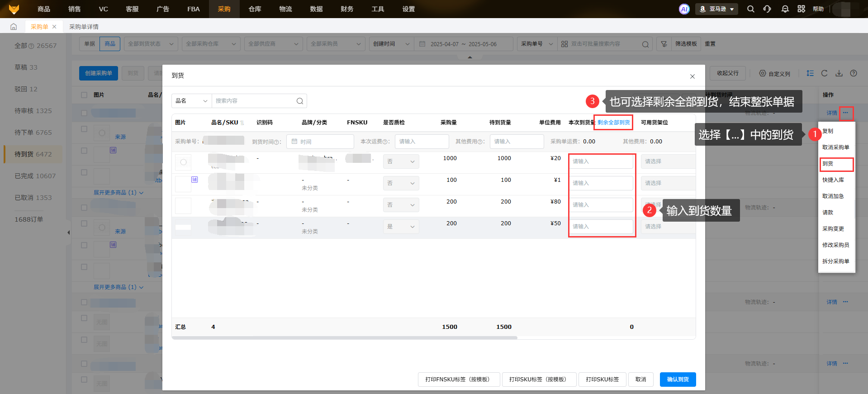Click the 本次运费 input field
This screenshot has height=394, width=868.
click(422, 142)
